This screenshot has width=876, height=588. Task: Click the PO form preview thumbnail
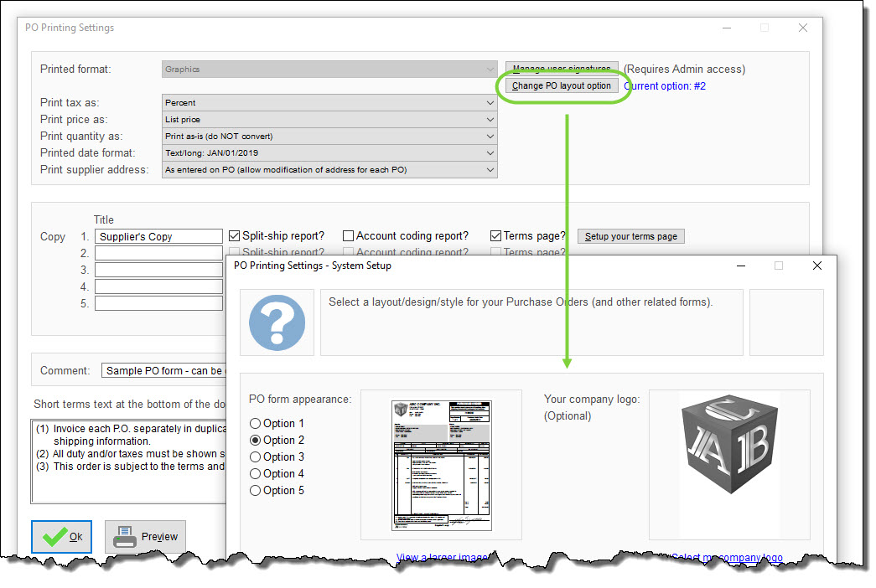coord(442,464)
